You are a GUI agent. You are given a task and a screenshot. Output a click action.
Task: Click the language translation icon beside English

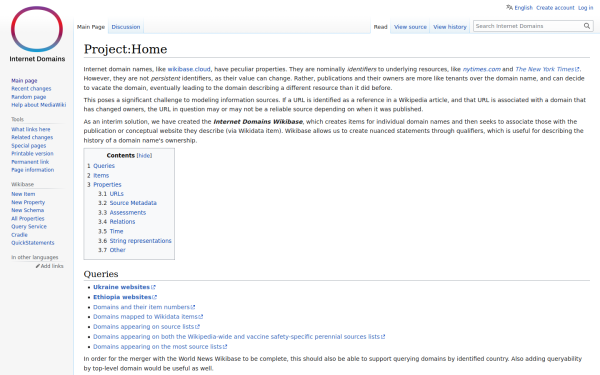[509, 7]
